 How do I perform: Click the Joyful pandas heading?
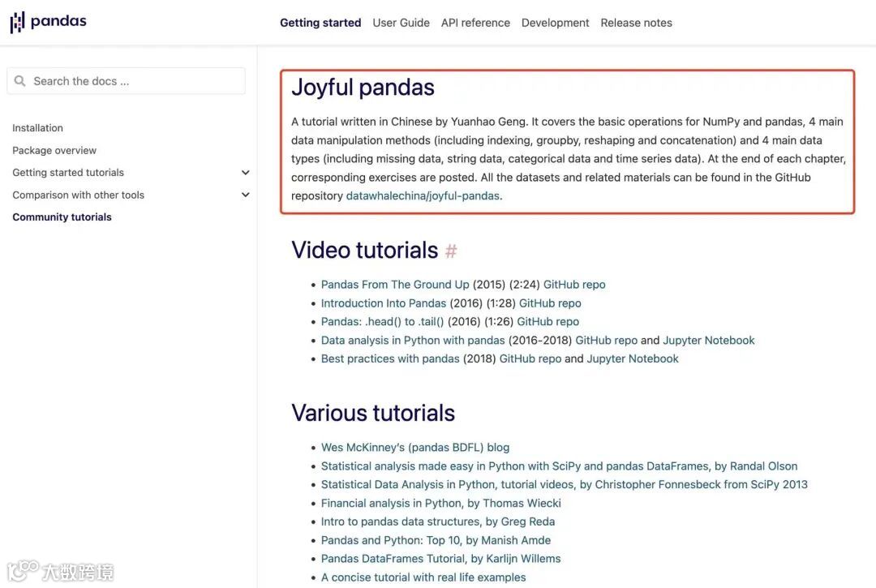click(x=363, y=88)
